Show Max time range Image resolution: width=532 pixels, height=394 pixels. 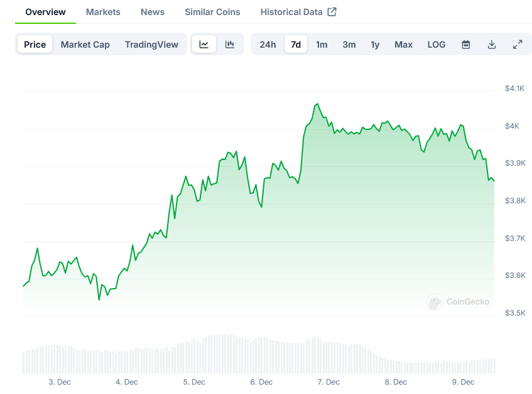pos(403,45)
